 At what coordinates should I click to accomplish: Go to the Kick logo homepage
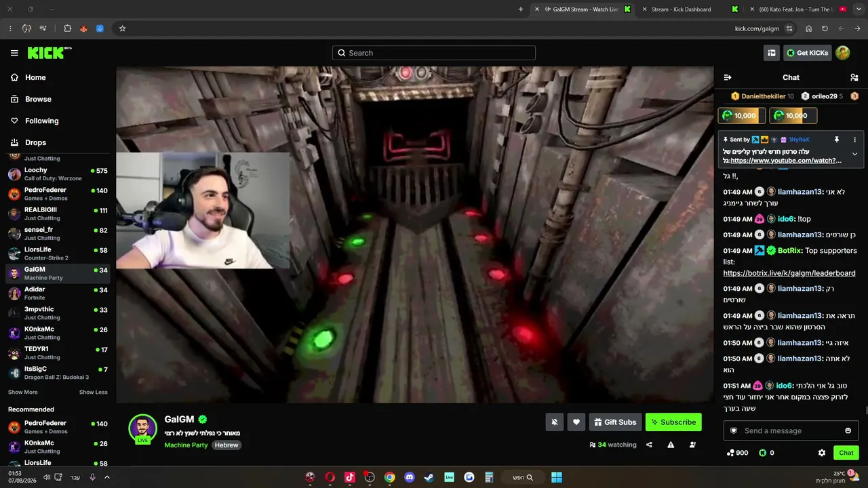point(50,53)
